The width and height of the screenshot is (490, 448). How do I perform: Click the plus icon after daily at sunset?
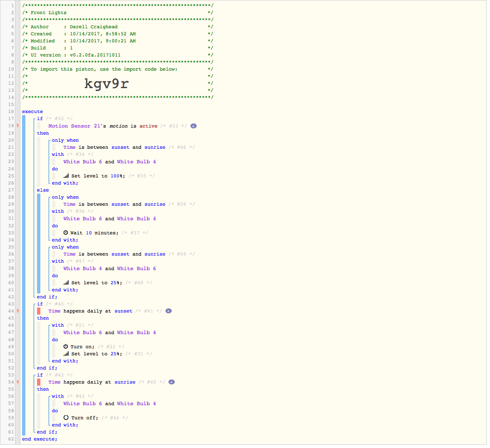168,311
